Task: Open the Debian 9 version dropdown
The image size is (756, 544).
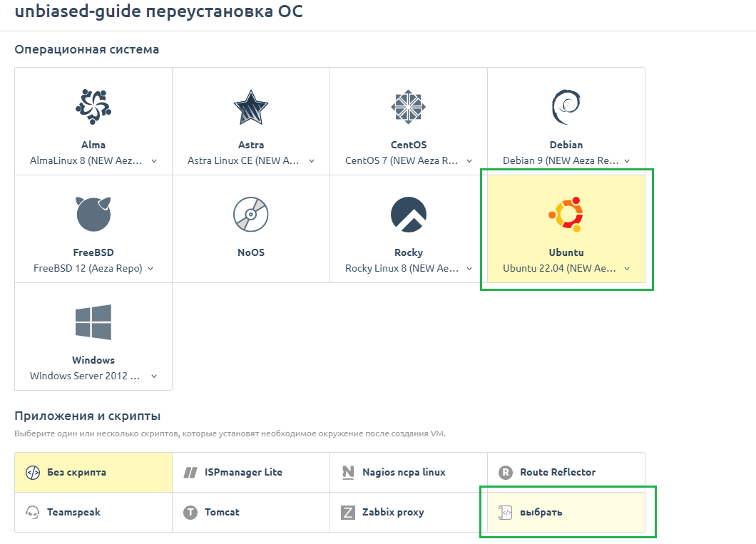Action: [566, 161]
